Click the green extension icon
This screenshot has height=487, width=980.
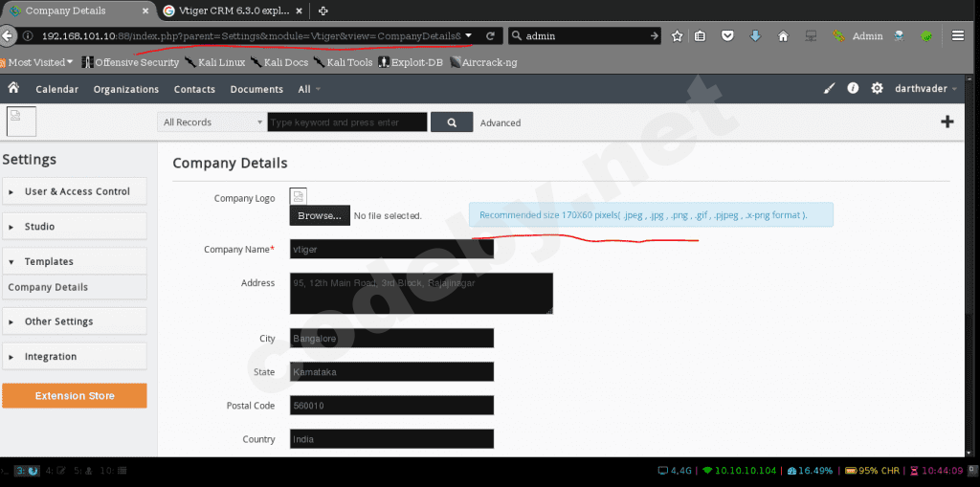click(926, 36)
